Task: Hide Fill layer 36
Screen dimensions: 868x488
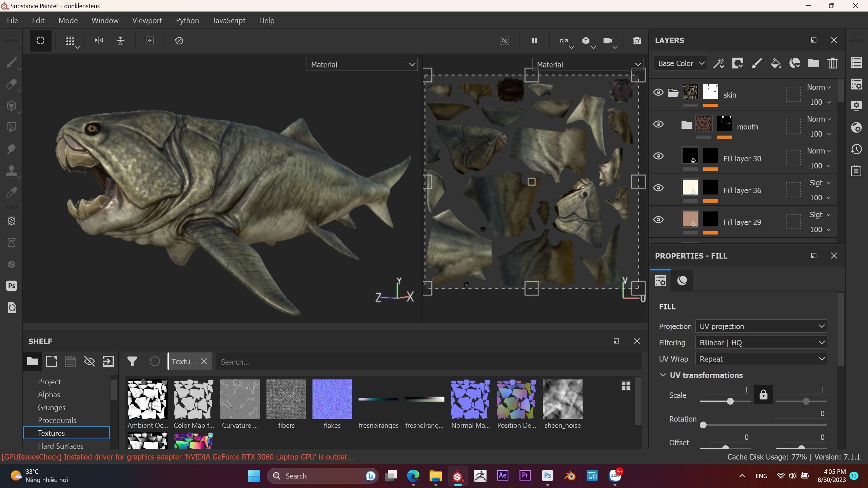Action: tap(658, 188)
